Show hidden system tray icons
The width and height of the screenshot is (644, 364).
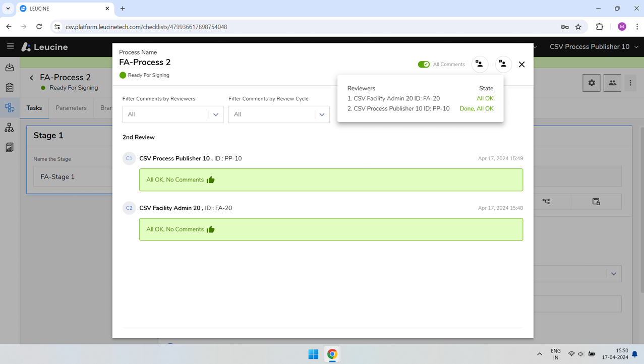[x=540, y=354]
